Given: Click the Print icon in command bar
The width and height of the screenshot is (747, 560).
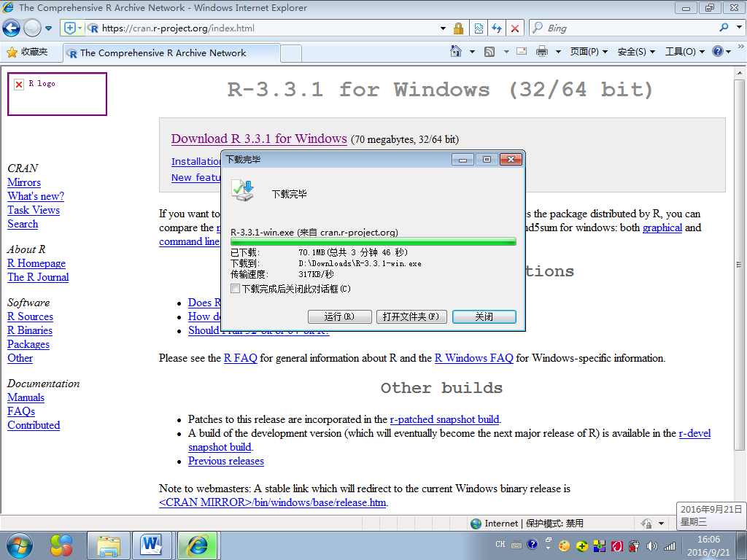Looking at the screenshot, I should coord(542,52).
